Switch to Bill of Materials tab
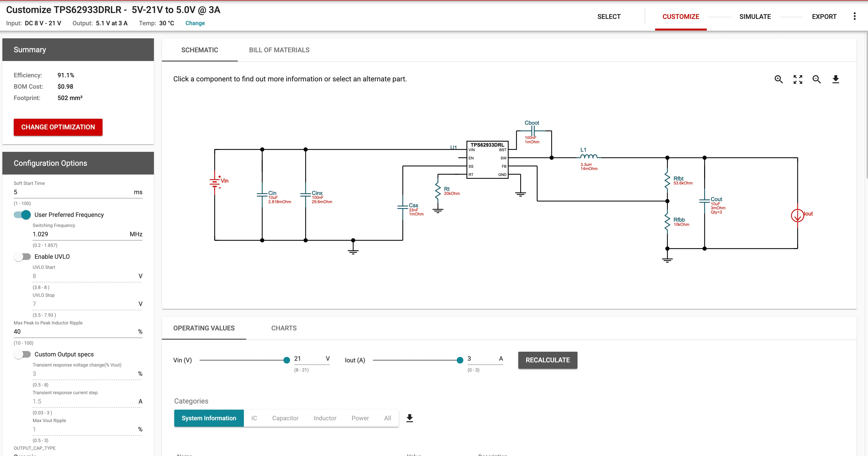868x456 pixels. (x=279, y=50)
